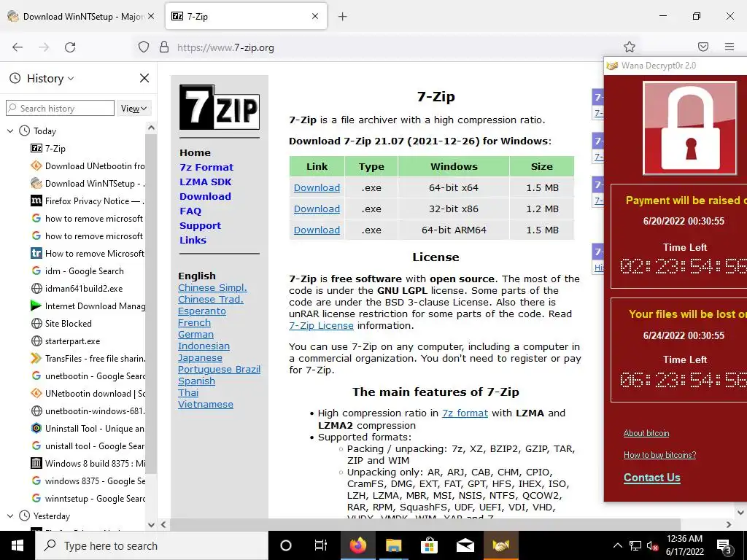
Task: Open the Firefox hamburger menu
Action: [x=729, y=47]
